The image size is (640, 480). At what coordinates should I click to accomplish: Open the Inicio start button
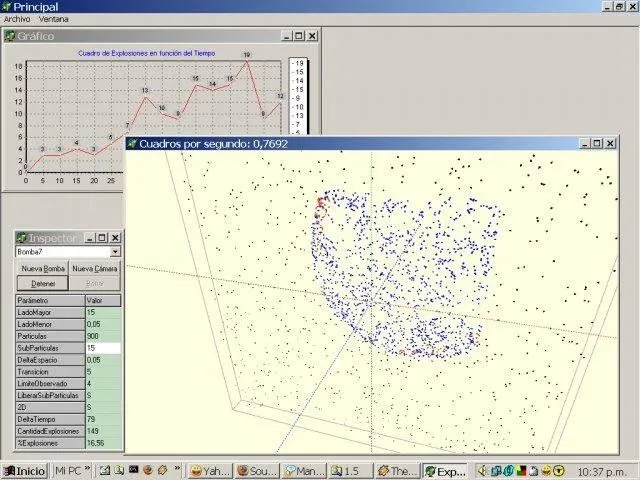click(x=24, y=471)
